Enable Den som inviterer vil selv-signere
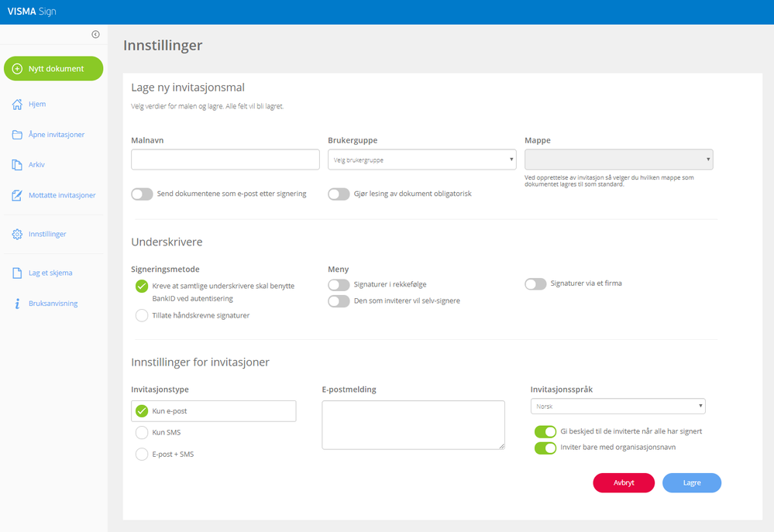This screenshot has height=532, width=774. 339,301
